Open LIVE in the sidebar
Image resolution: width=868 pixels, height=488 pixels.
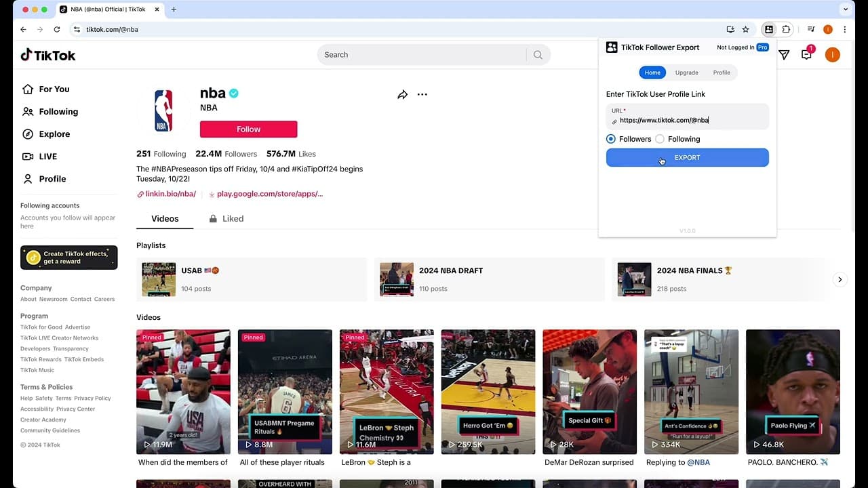[x=40, y=157]
